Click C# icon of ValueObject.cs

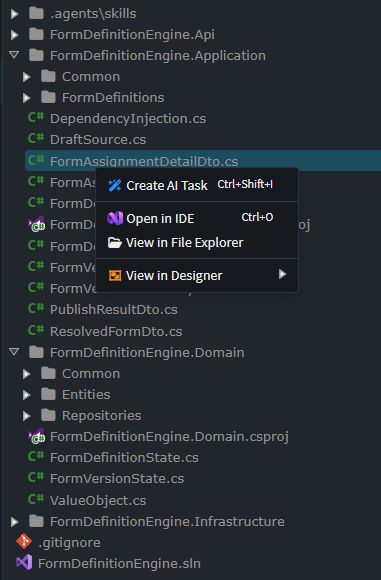36,499
